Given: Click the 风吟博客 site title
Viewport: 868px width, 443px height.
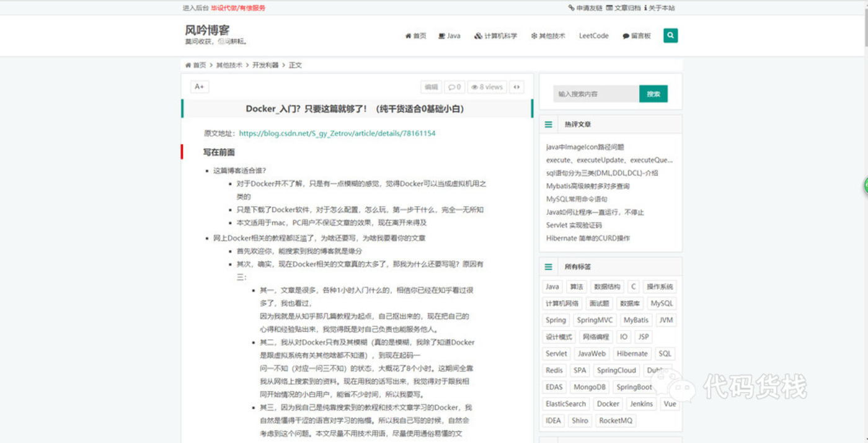Looking at the screenshot, I should (207, 30).
